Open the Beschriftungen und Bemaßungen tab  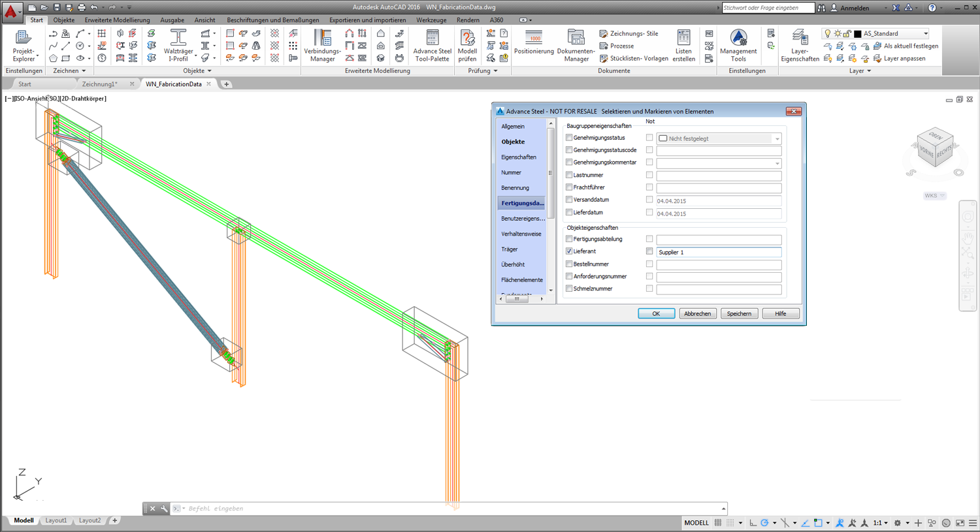point(273,20)
